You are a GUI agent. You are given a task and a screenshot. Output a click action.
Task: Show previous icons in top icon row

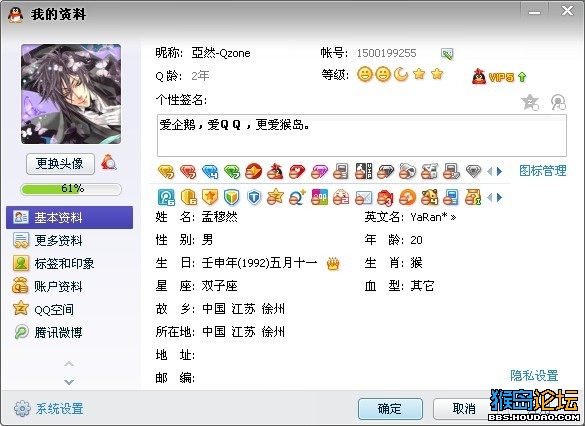click(490, 172)
